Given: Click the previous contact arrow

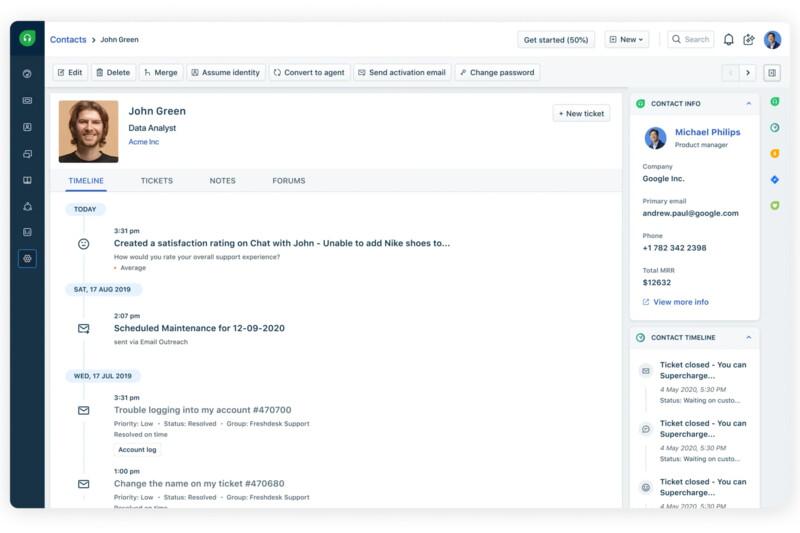Looking at the screenshot, I should (731, 73).
